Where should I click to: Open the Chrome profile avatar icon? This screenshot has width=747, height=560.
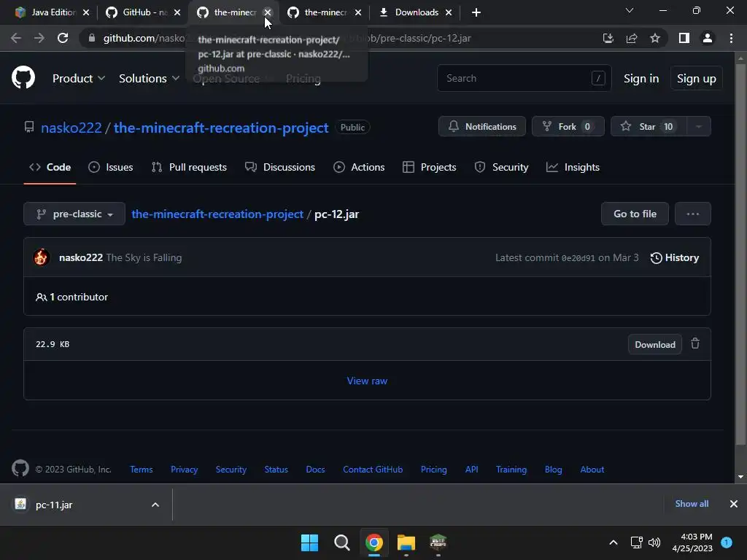[x=708, y=38]
